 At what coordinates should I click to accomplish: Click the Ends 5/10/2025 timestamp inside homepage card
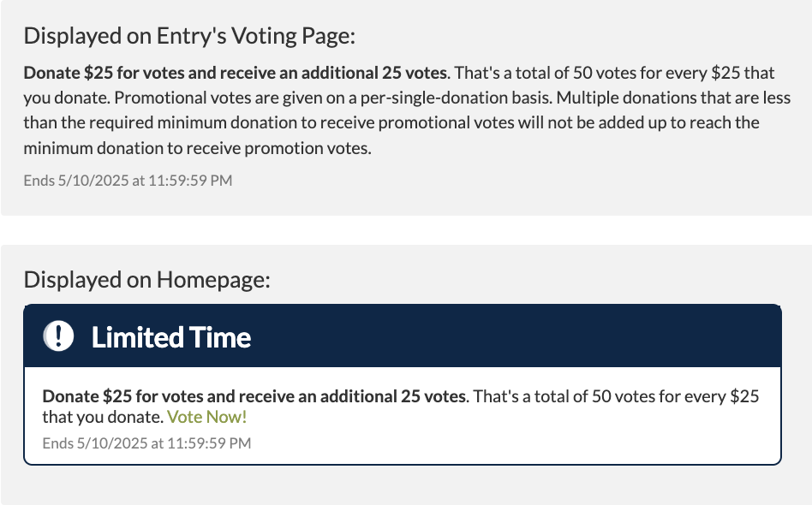point(146,443)
